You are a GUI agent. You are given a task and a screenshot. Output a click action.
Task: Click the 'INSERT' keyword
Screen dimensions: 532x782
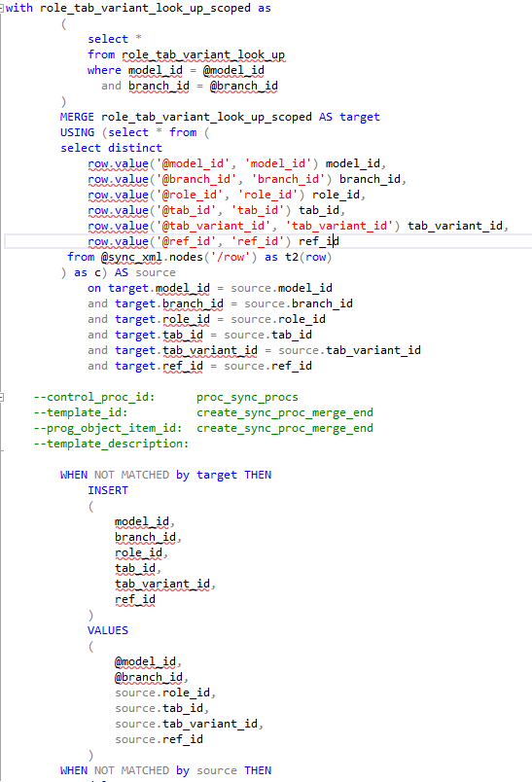[108, 490]
